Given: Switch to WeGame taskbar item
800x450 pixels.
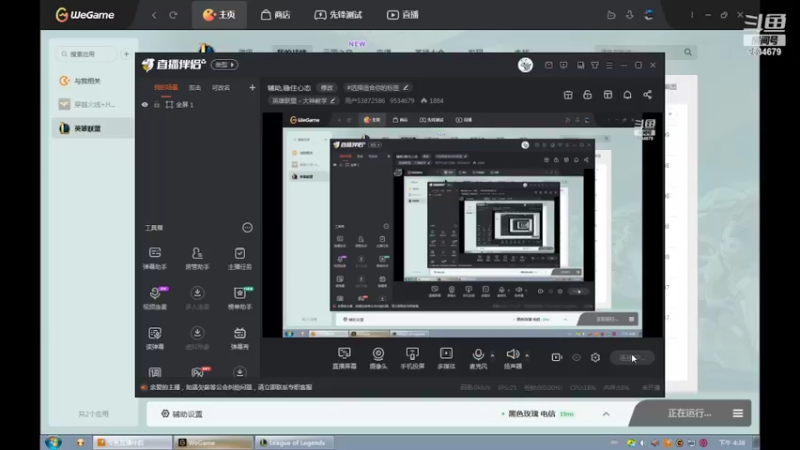Looking at the screenshot, I should 213,442.
